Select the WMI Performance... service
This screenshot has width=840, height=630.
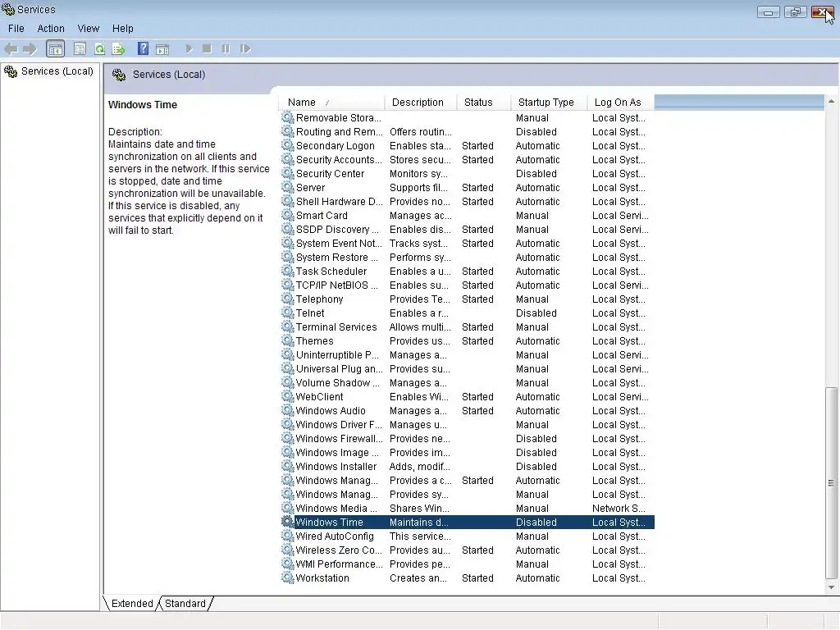click(x=467, y=564)
